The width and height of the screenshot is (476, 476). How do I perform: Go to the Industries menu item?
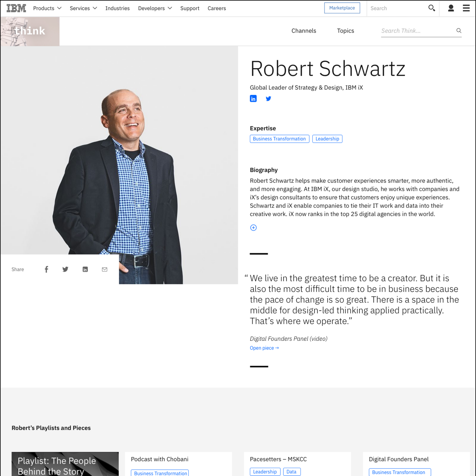118,8
